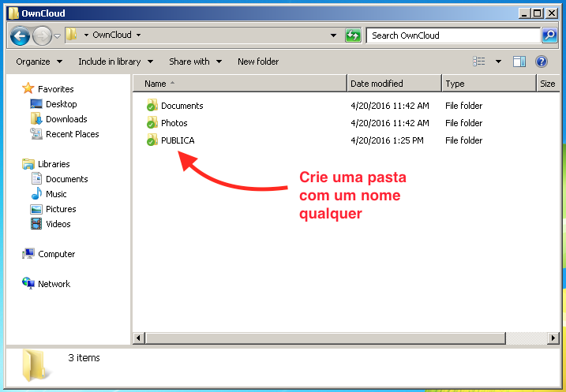Image resolution: width=566 pixels, height=392 pixels.
Task: Click File folder type in Photos row
Action: 463,123
